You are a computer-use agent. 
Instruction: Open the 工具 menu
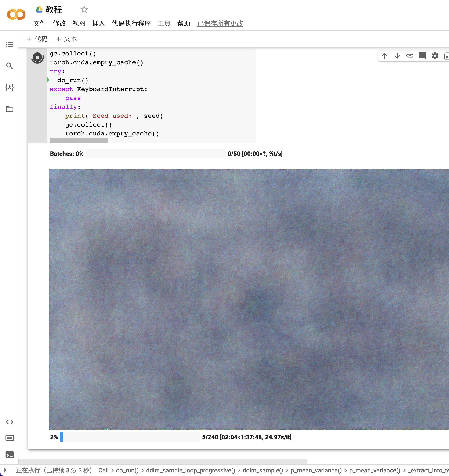164,23
